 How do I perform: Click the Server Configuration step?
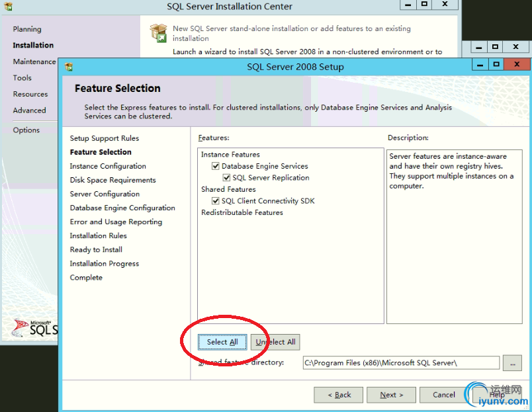(105, 194)
